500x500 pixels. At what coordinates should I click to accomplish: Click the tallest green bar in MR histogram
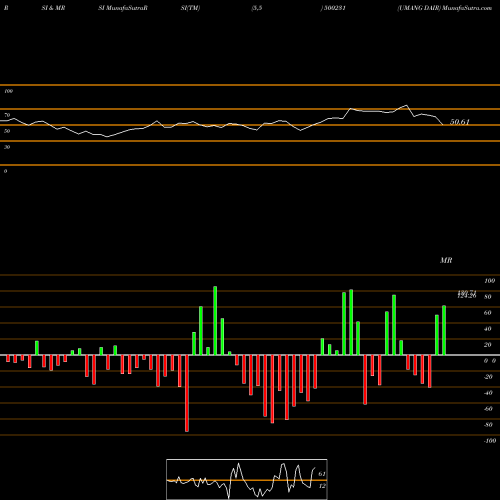(215, 321)
